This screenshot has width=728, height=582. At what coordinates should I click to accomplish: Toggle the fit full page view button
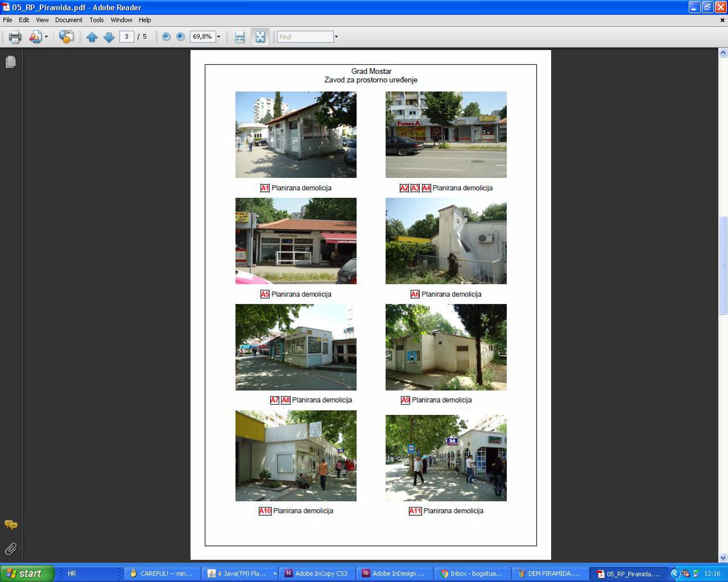[x=260, y=37]
